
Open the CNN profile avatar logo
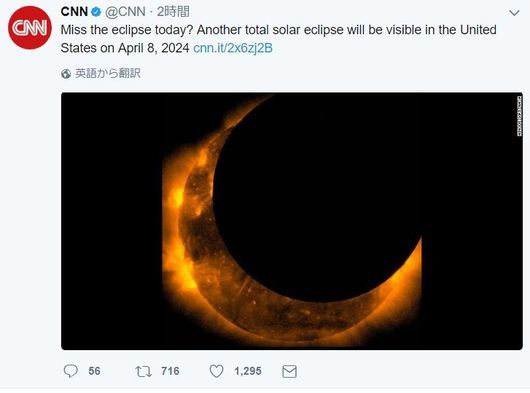pyautogui.click(x=30, y=27)
